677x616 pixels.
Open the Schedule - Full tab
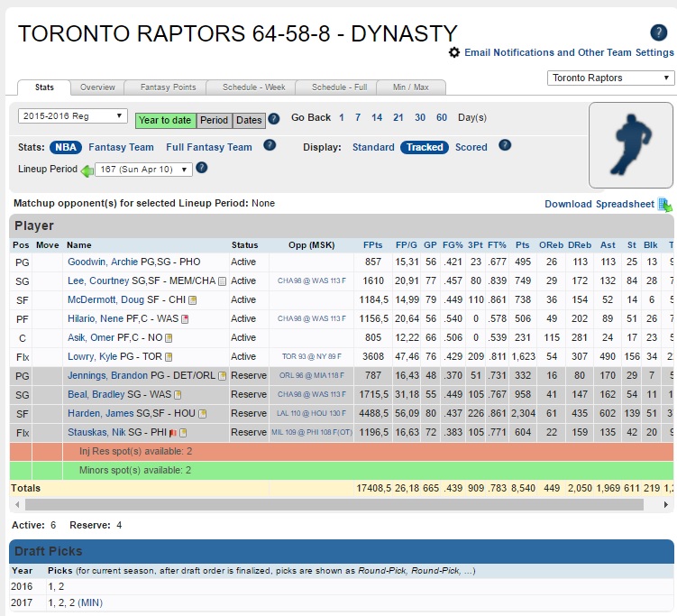(x=339, y=87)
